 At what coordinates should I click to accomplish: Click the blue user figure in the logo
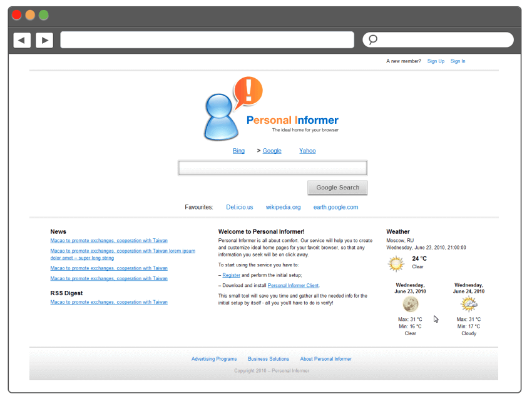click(220, 118)
